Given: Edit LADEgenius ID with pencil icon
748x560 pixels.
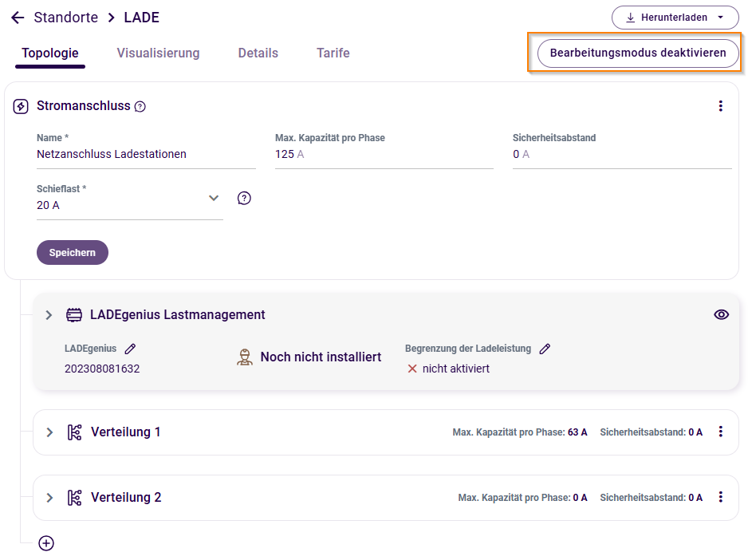Looking at the screenshot, I should [x=131, y=349].
